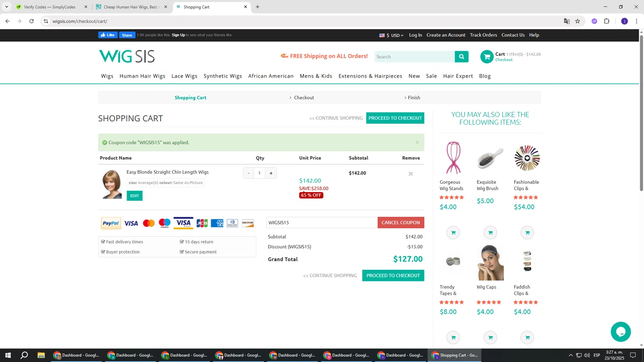
Task: Click Cancel Coupon button
Action: [401, 223]
